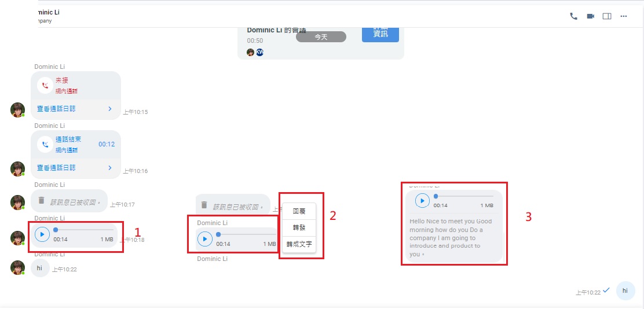Click Dominic Li's avatar beside the 上午10:16 ended call
The image size is (644, 309).
point(17,168)
